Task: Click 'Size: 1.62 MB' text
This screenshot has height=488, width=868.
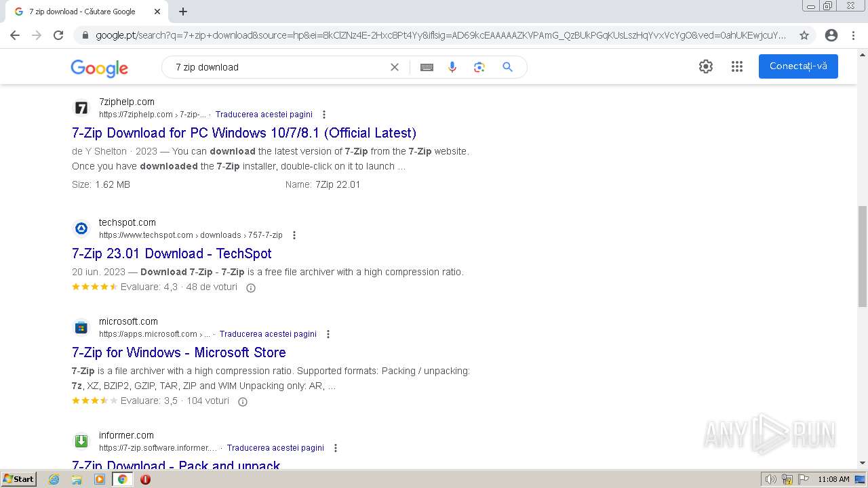Action: 101,184
